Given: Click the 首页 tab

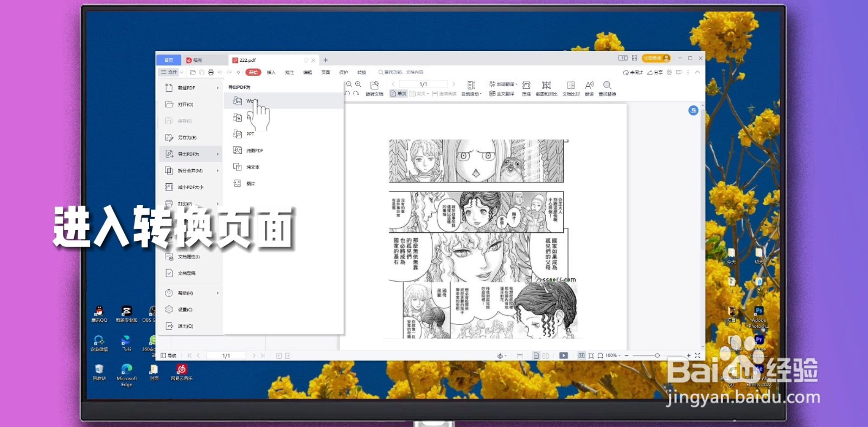Looking at the screenshot, I should [x=169, y=60].
